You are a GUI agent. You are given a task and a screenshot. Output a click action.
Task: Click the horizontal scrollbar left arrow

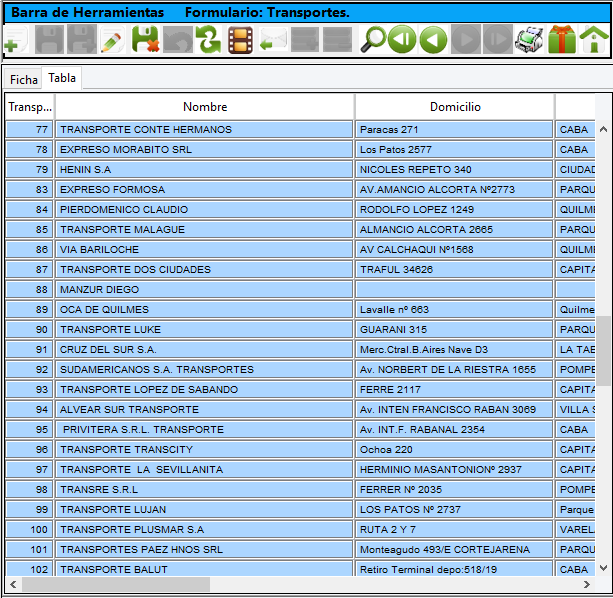tap(13, 584)
